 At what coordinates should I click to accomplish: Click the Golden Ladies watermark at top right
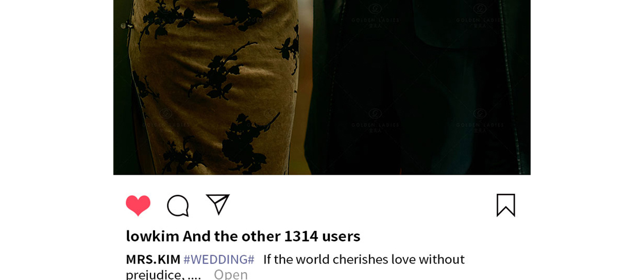pos(480,15)
